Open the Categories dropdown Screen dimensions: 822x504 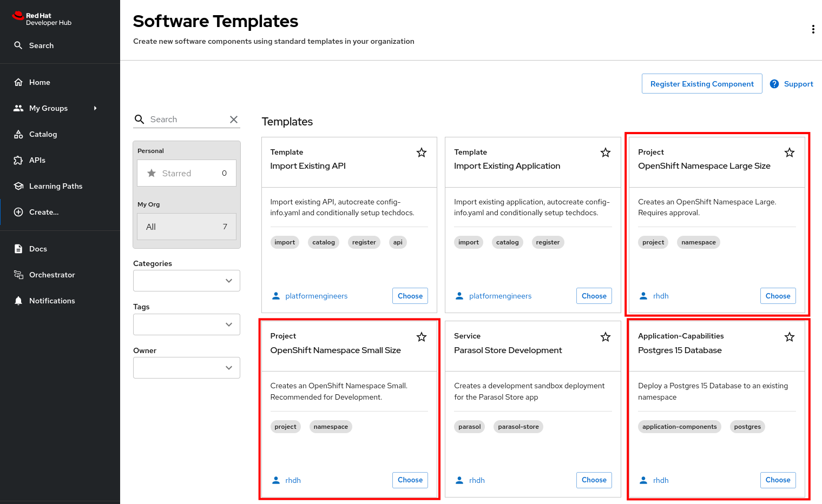(x=187, y=281)
